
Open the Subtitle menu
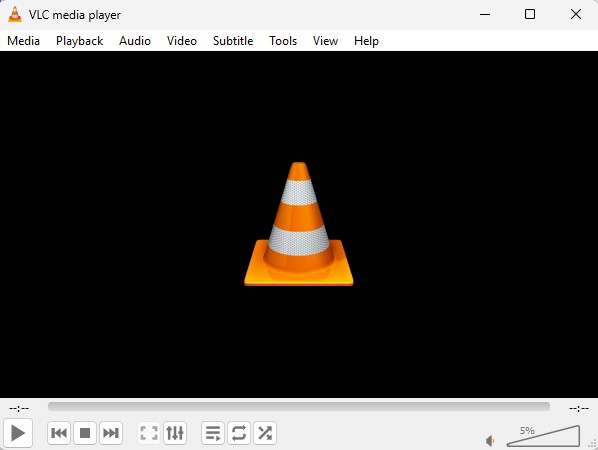(233, 41)
